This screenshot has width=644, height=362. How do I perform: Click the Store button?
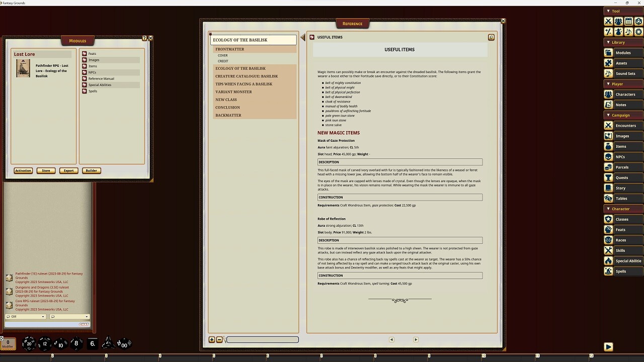[46, 170]
